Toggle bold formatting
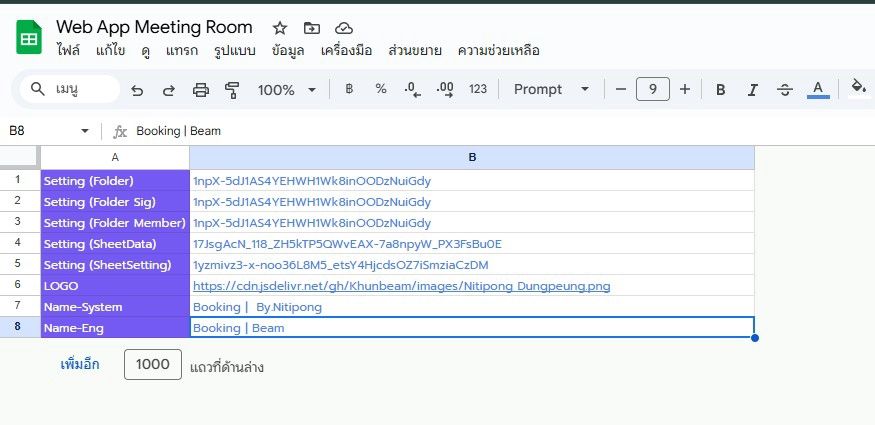This screenshot has height=425, width=875. [x=720, y=90]
